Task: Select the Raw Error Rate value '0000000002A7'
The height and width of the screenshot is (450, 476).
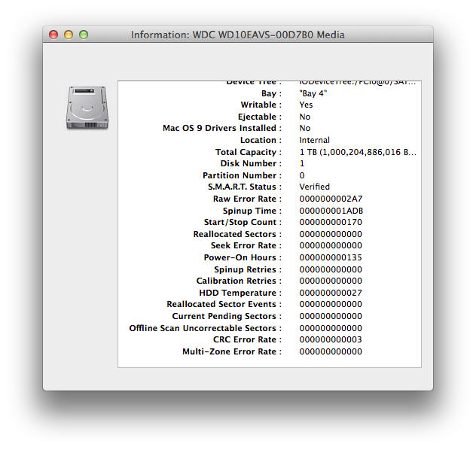Action: coord(331,199)
